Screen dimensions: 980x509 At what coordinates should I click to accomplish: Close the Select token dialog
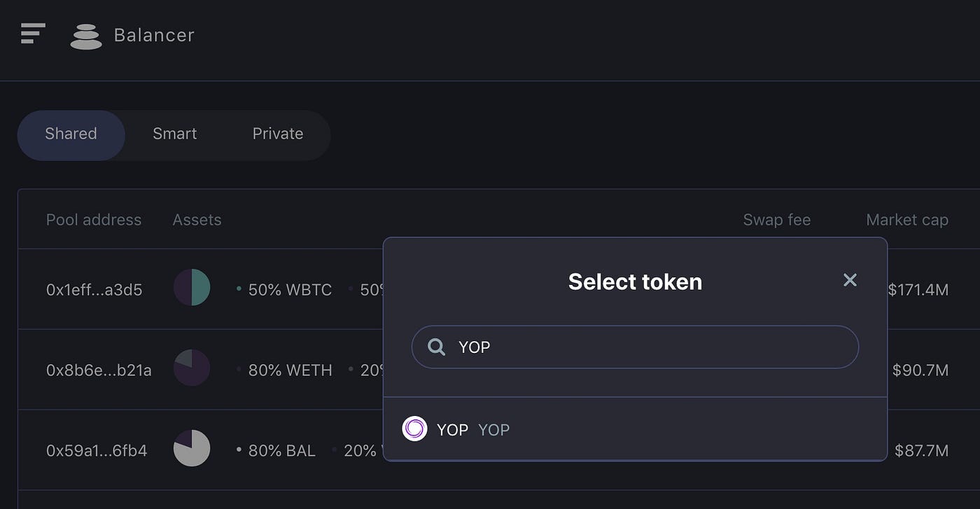point(850,280)
